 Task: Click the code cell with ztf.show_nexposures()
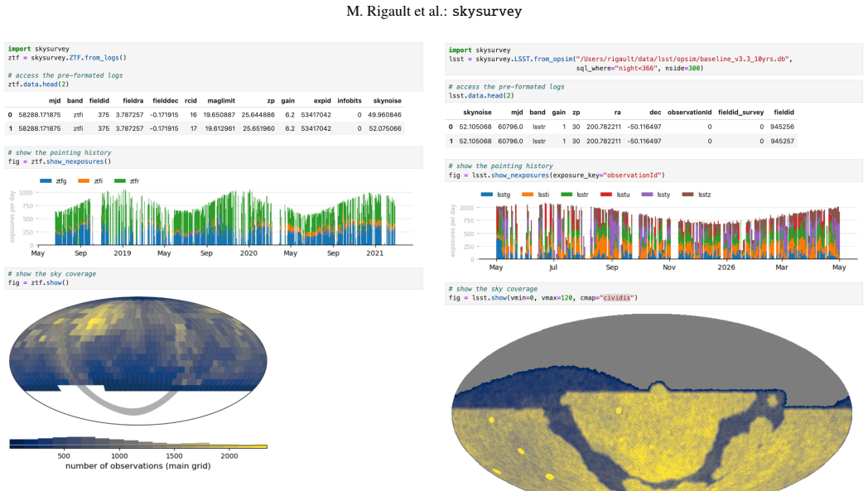point(214,157)
